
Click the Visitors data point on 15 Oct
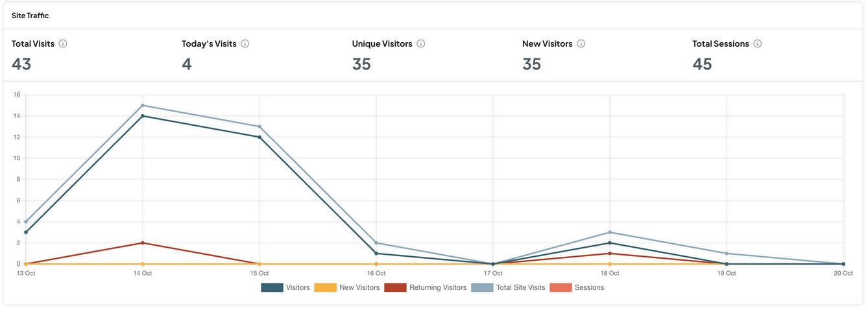pyautogui.click(x=259, y=137)
